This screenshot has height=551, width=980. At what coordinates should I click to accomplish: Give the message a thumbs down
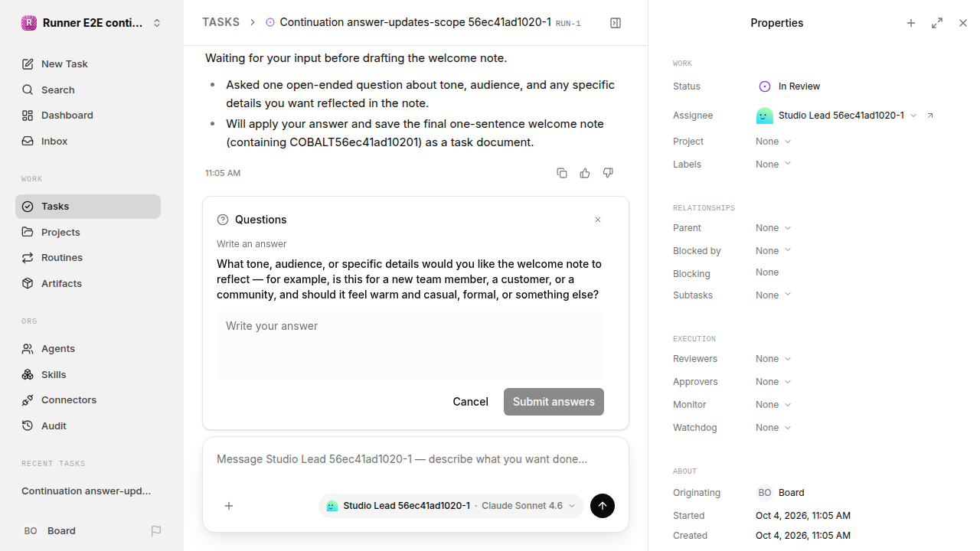[608, 173]
